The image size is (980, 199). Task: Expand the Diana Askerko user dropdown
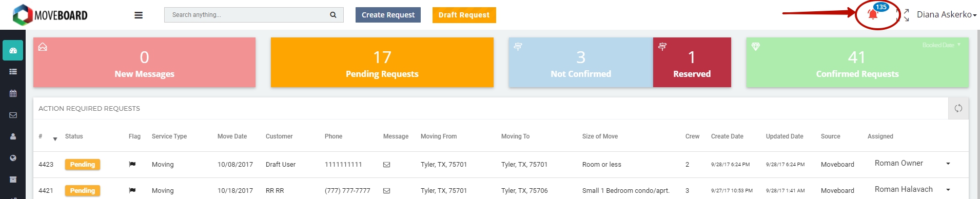[x=947, y=14]
